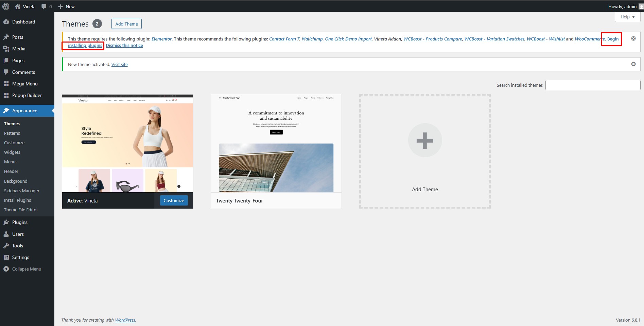Select the Twenty Twenty-Four theme screenshot
The height and width of the screenshot is (326, 644).
tap(276, 143)
